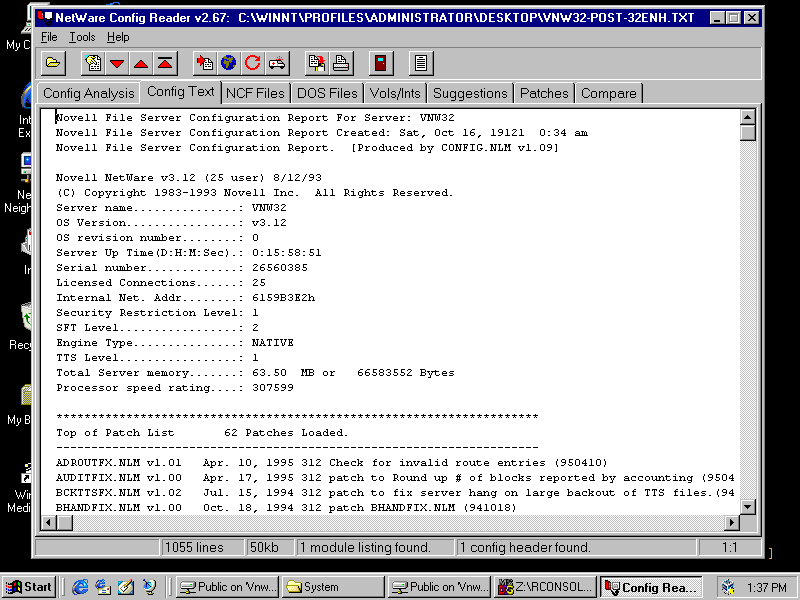The image size is (800, 600).
Task: Click the jump-to-top red arrow icon
Action: tap(165, 63)
